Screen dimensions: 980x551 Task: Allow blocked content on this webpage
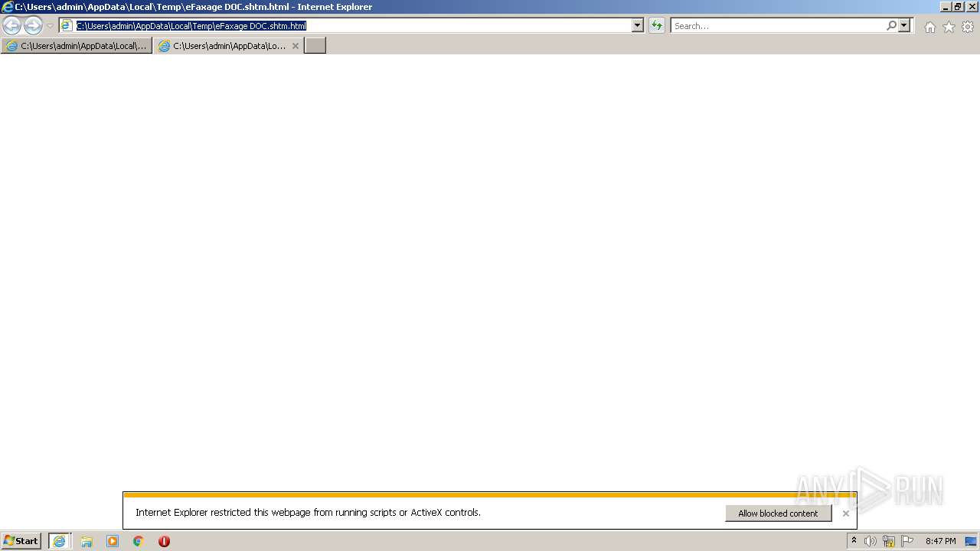pyautogui.click(x=778, y=514)
